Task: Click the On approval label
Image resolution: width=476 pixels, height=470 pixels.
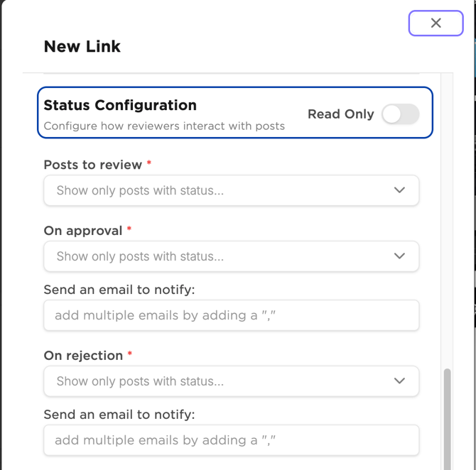Action: (x=83, y=231)
